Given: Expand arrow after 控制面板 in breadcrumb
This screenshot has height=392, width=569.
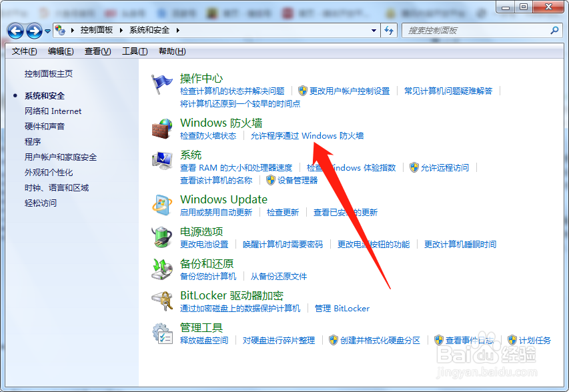Looking at the screenshot, I should 121,30.
